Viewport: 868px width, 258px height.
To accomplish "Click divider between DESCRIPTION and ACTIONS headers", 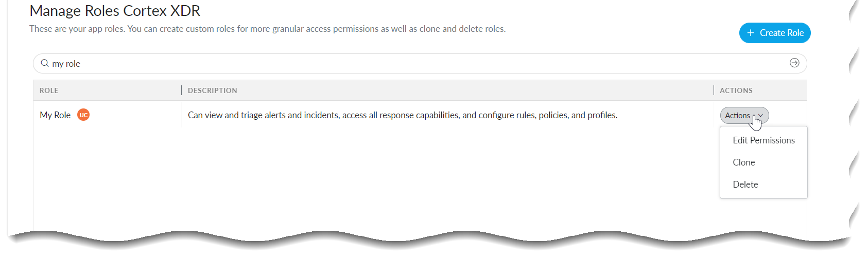I will click(x=714, y=90).
